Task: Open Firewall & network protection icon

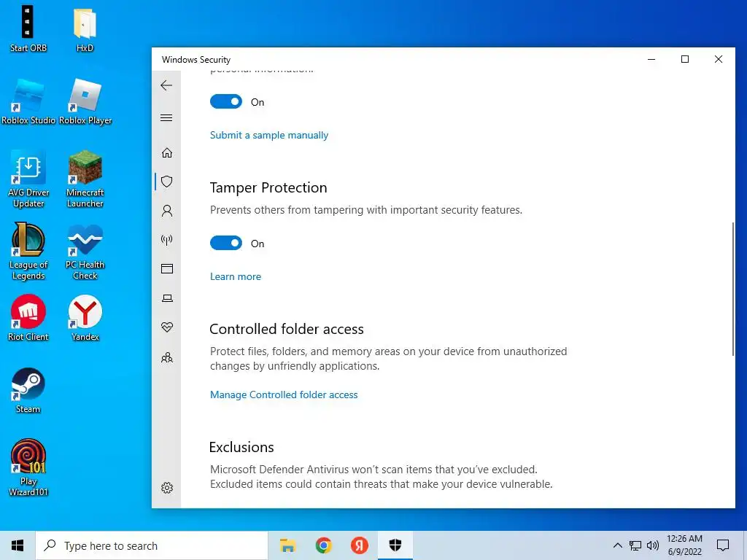Action: [167, 239]
